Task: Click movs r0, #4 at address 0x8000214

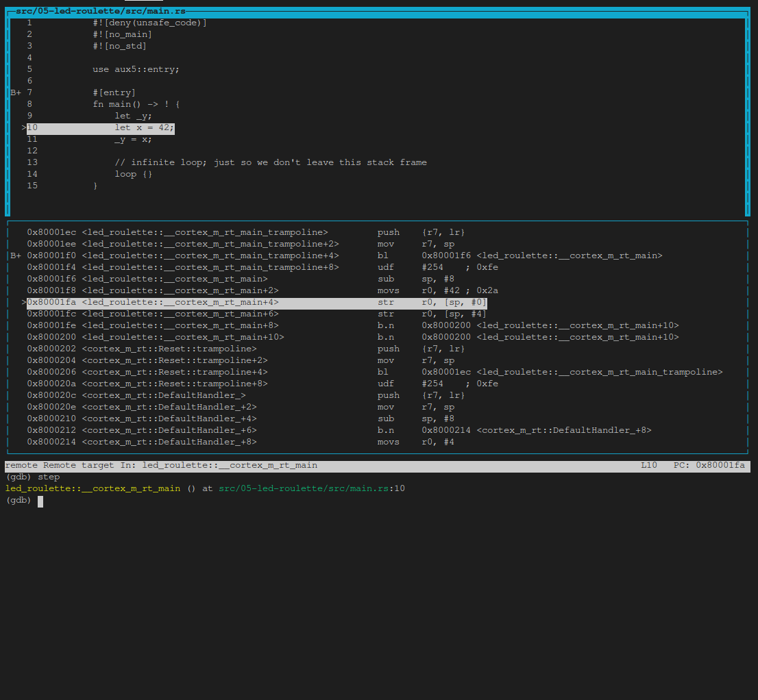Action: (241, 442)
